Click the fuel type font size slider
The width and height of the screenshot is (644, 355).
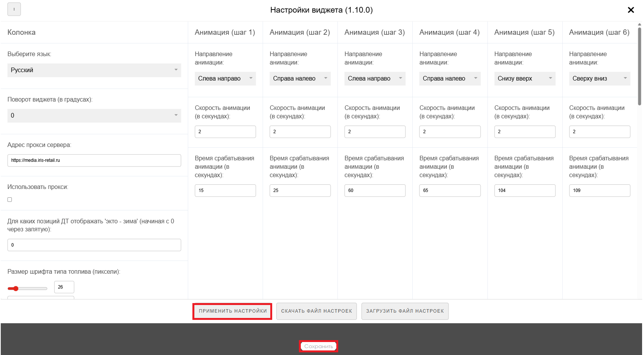coord(27,289)
